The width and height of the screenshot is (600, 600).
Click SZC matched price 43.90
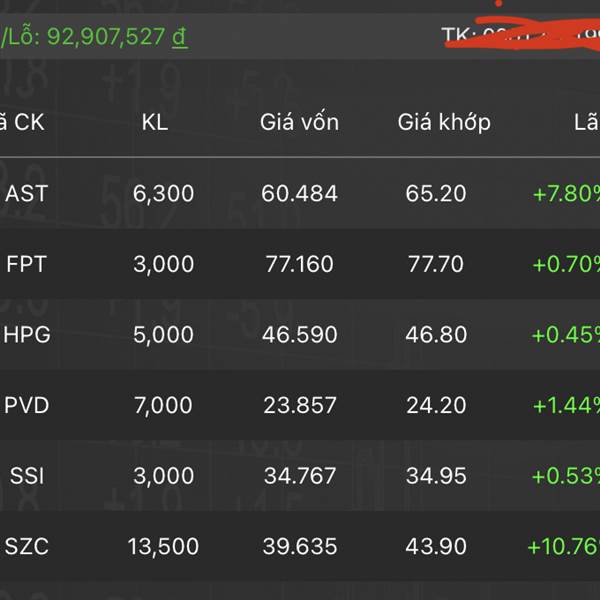pyautogui.click(x=436, y=547)
